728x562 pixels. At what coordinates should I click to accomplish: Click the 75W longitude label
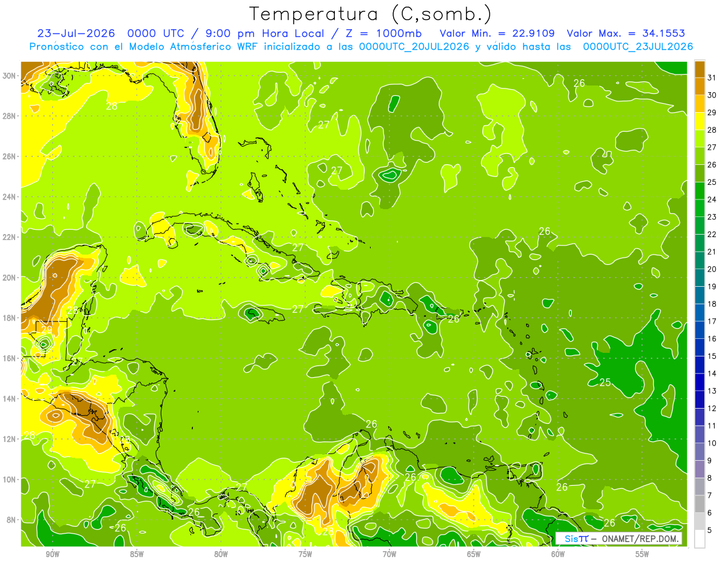point(305,555)
